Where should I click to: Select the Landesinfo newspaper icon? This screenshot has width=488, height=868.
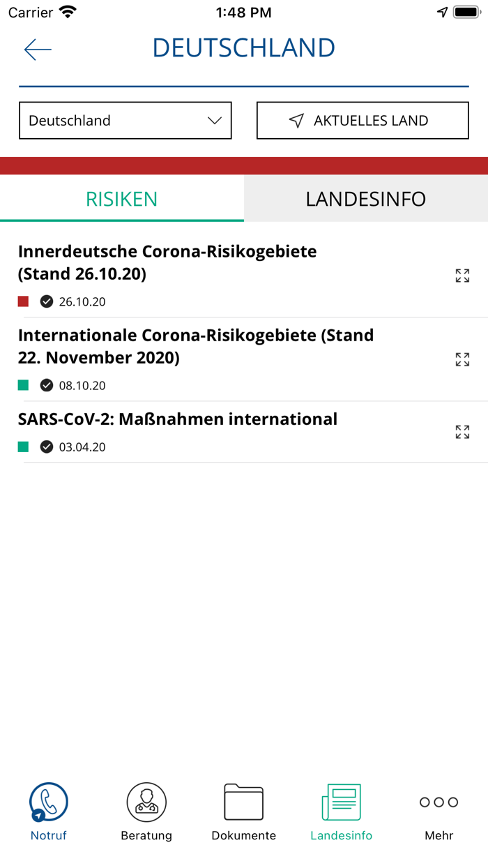tap(342, 802)
